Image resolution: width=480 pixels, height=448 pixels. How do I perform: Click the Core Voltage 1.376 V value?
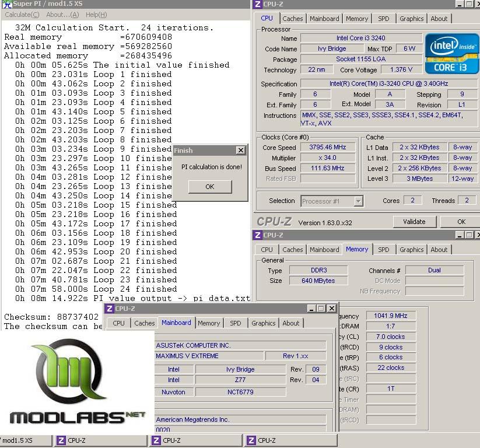tap(401, 69)
